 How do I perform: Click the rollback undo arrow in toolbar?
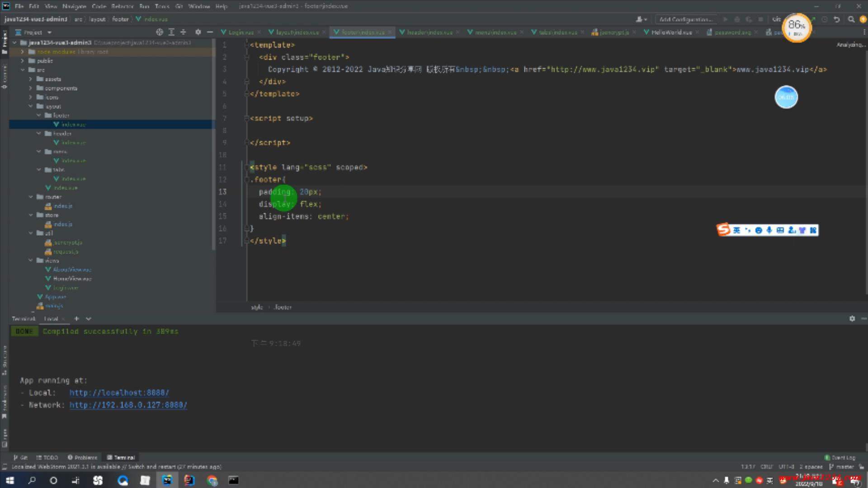[837, 19]
